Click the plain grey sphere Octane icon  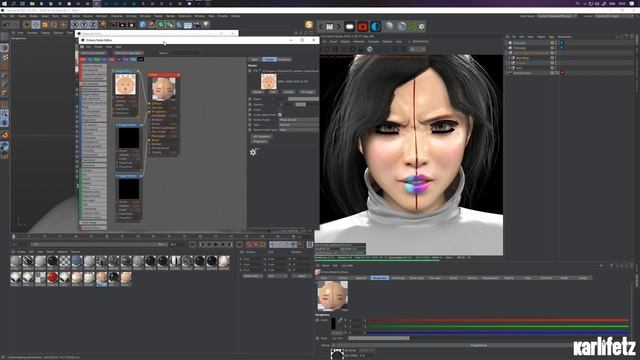(x=389, y=27)
